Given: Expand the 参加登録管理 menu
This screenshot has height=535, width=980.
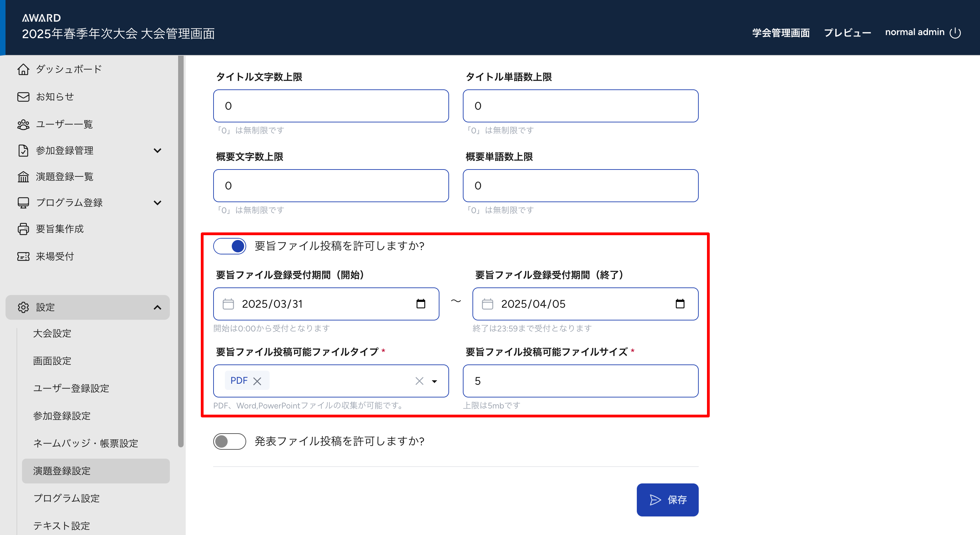Looking at the screenshot, I should click(x=157, y=151).
